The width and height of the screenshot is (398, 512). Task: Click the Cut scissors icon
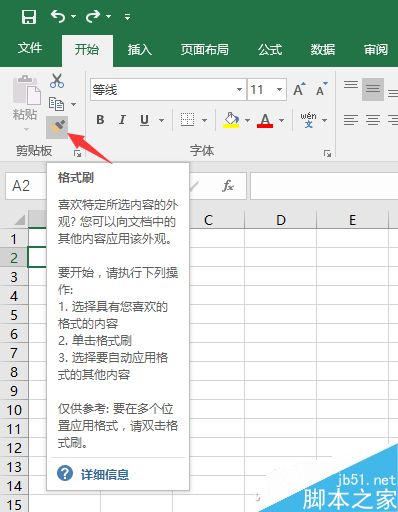pyautogui.click(x=57, y=81)
